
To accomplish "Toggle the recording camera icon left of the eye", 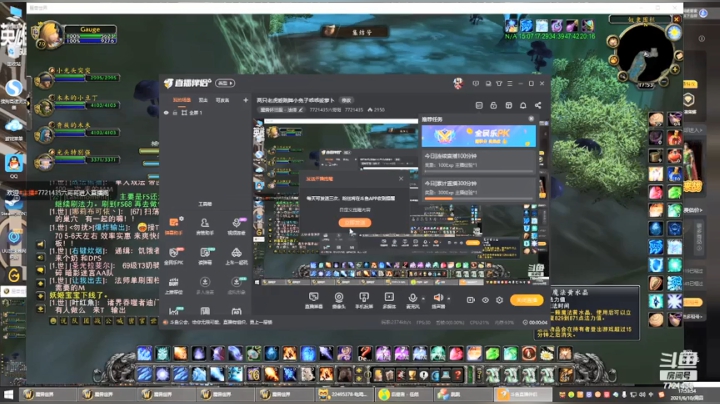I will point(471,300).
